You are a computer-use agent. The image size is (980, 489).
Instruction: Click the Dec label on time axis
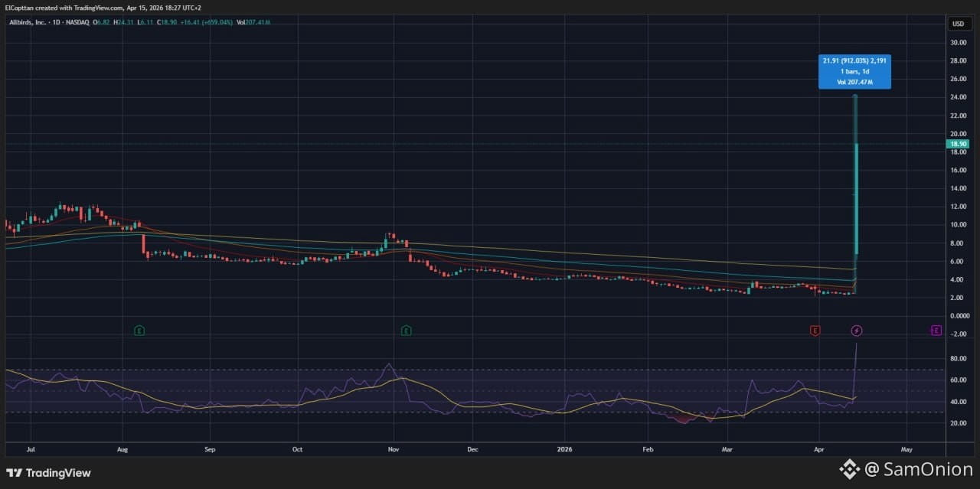click(472, 450)
